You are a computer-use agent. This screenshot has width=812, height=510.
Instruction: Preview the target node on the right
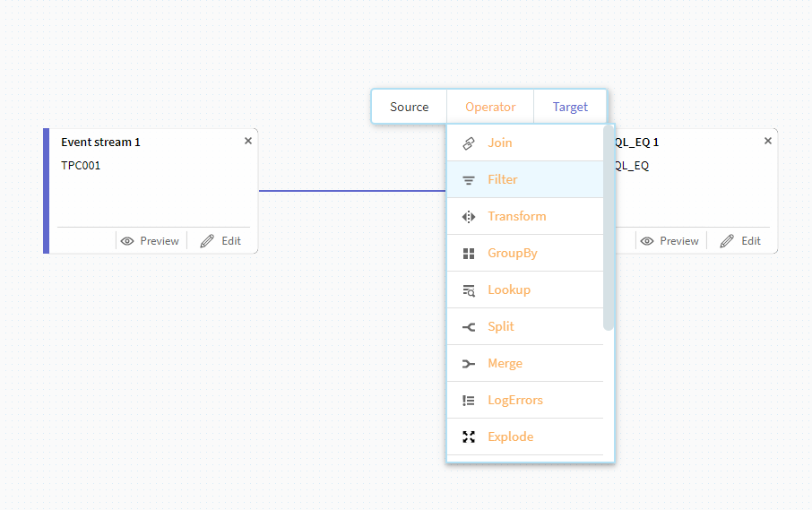(x=670, y=241)
